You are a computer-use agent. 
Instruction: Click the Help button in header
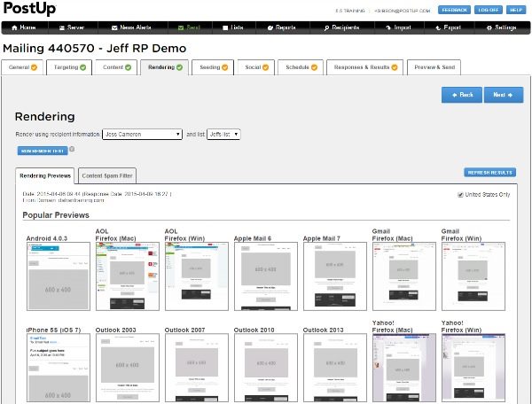(516, 10)
